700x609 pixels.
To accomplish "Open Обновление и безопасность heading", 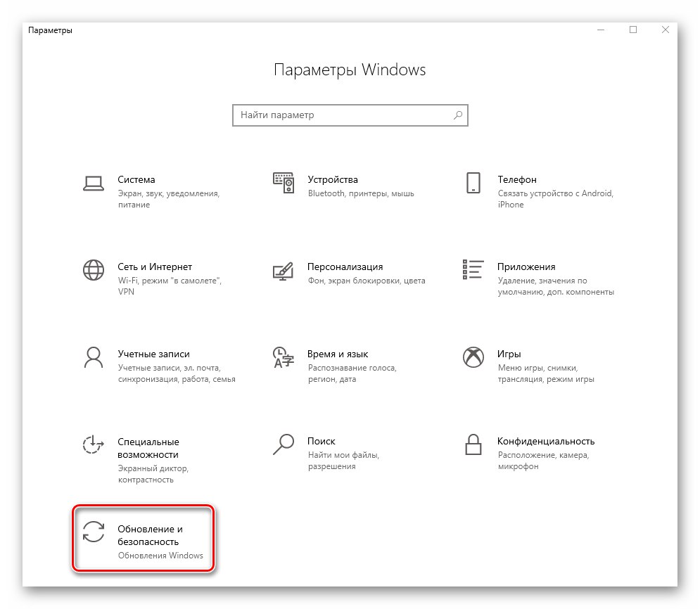I will coord(150,535).
